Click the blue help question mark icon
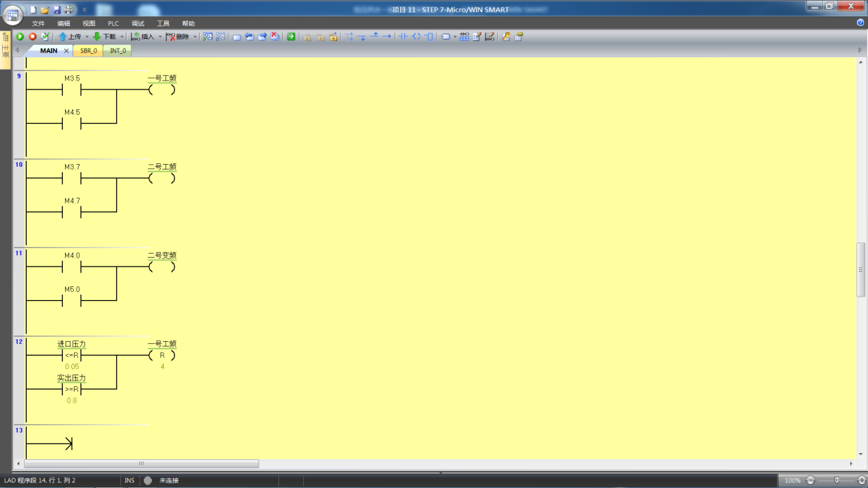The width and height of the screenshot is (868, 488). (x=860, y=23)
